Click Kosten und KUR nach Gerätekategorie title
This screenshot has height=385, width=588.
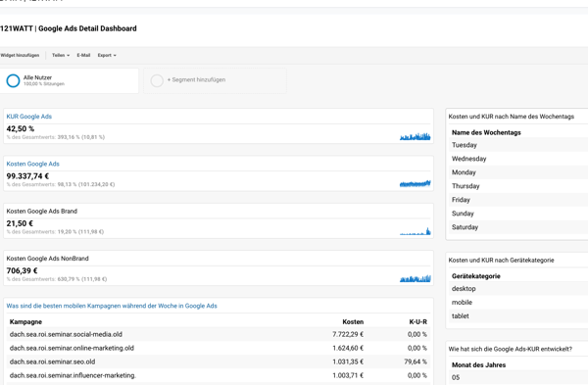point(501,261)
